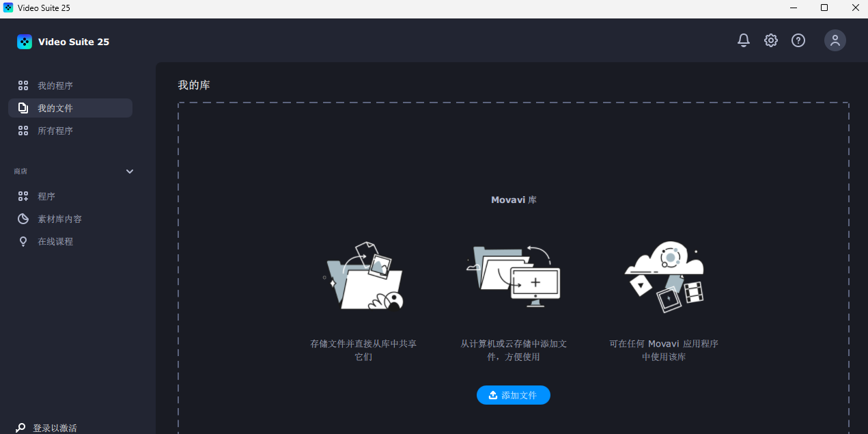Click Video Suite 25 header title text
The height and width of the screenshot is (434, 868).
74,42
